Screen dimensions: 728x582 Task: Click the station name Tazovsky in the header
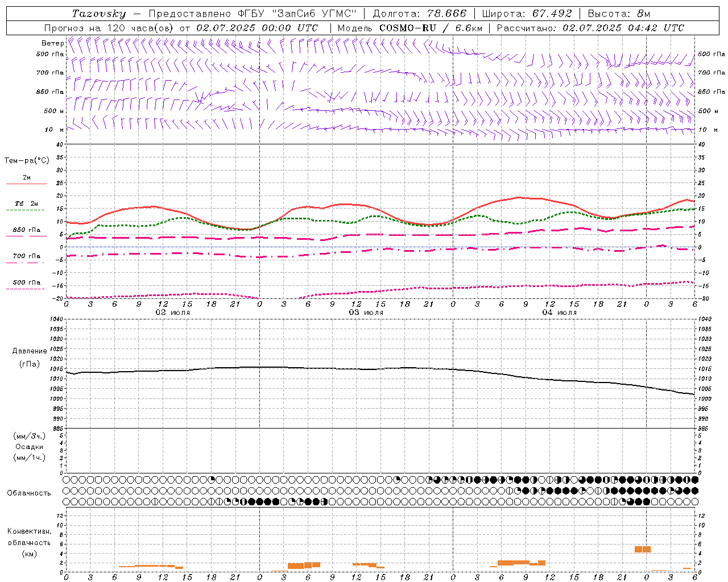point(98,14)
